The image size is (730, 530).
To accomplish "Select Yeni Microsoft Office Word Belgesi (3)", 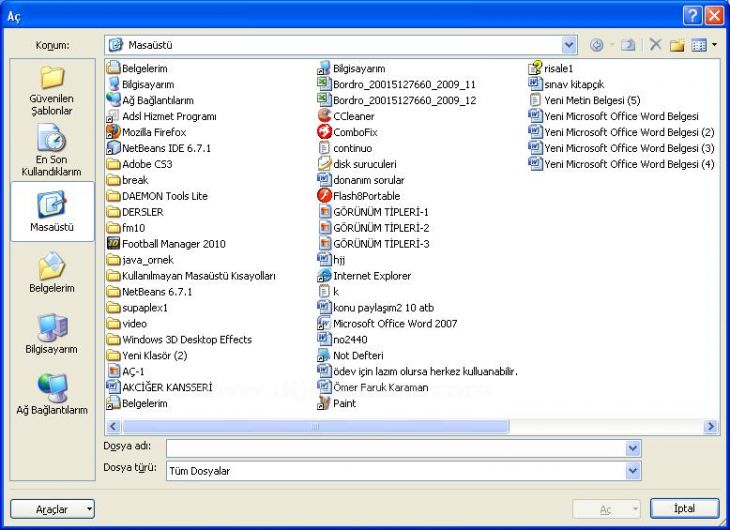I will point(622,148).
